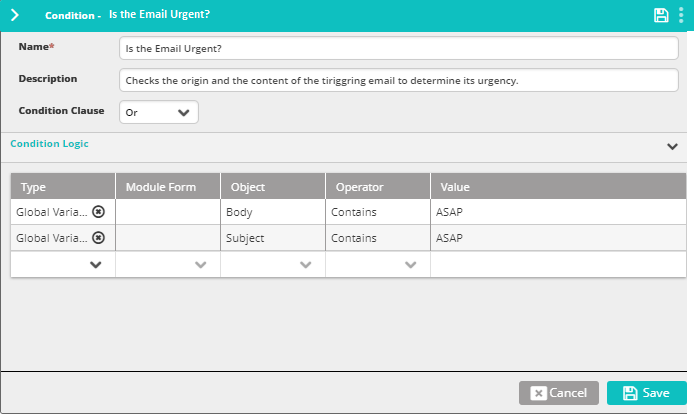This screenshot has height=414, width=694.
Task: Open Module Form dropdown in new row
Action: tap(168, 265)
